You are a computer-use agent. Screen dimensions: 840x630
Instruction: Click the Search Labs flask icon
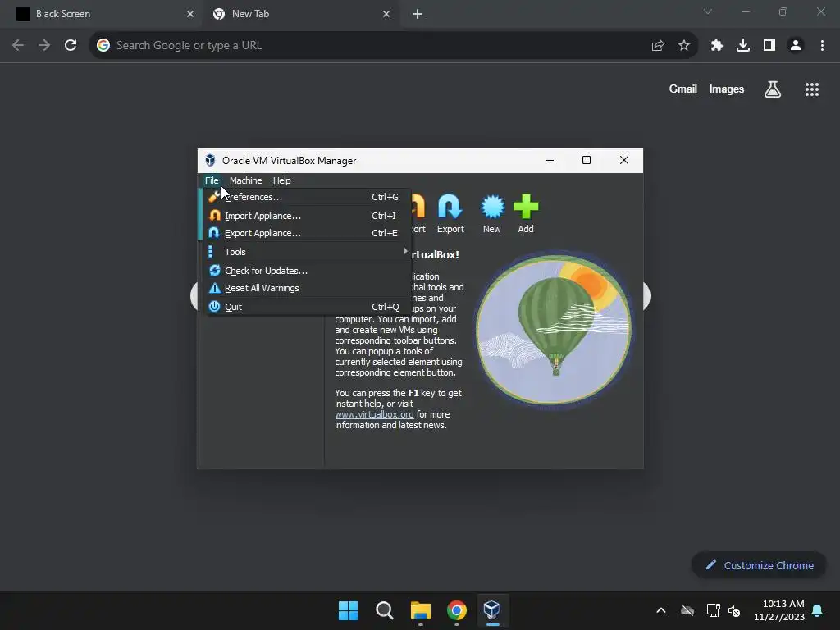point(773,89)
